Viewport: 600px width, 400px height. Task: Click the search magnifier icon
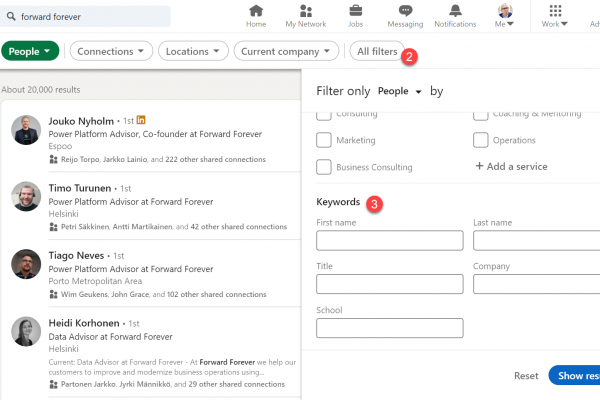coord(11,16)
